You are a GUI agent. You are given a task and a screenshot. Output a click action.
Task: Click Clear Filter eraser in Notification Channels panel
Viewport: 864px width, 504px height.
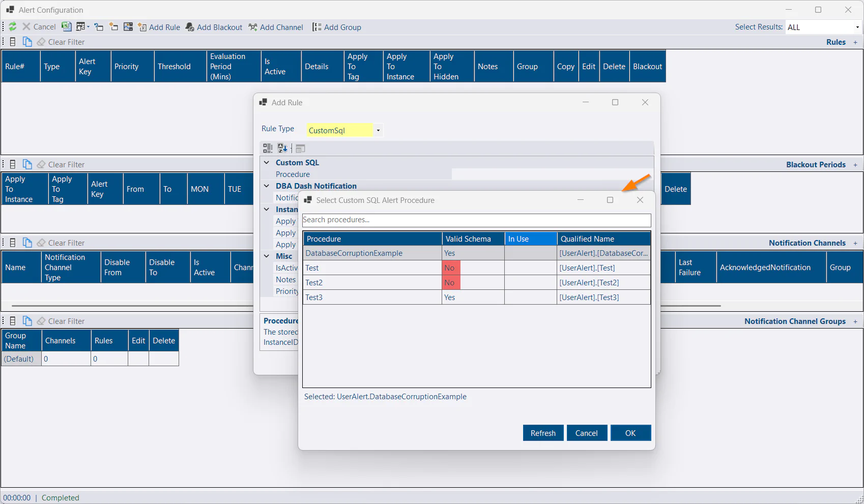click(41, 243)
